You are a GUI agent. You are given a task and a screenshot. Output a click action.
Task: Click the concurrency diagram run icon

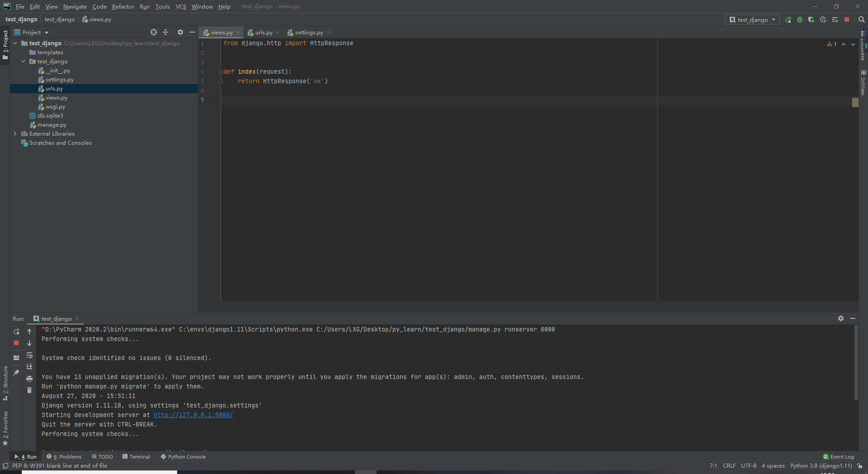[x=835, y=19]
